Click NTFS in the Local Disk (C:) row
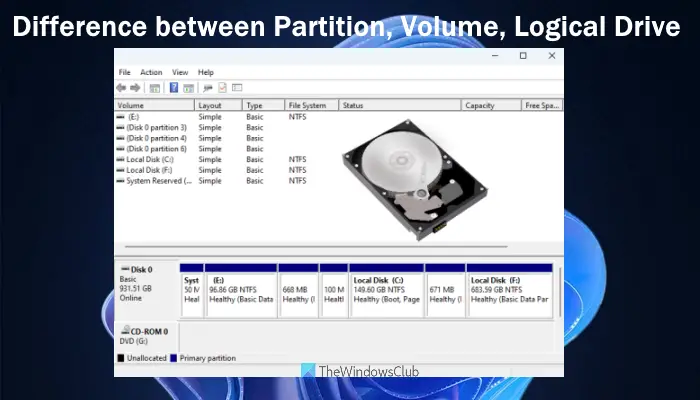700x400 pixels. [297, 159]
